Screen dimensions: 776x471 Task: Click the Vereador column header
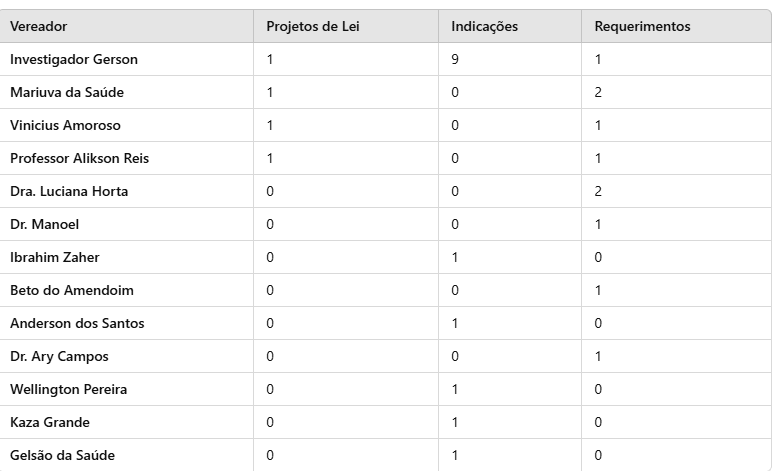(39, 27)
